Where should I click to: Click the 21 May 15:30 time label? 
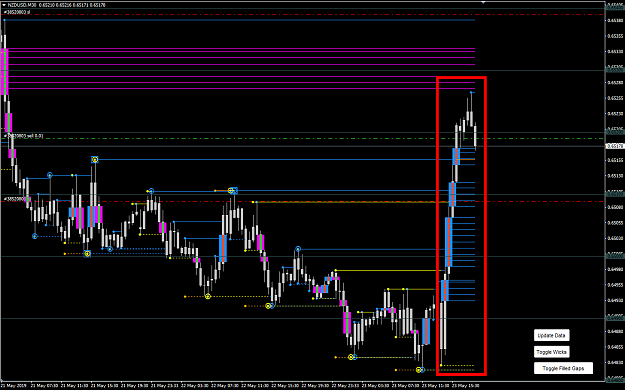tap(104, 386)
